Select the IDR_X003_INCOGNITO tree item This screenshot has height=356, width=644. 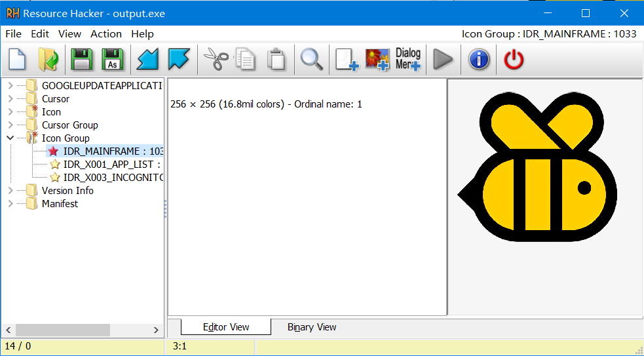(113, 178)
